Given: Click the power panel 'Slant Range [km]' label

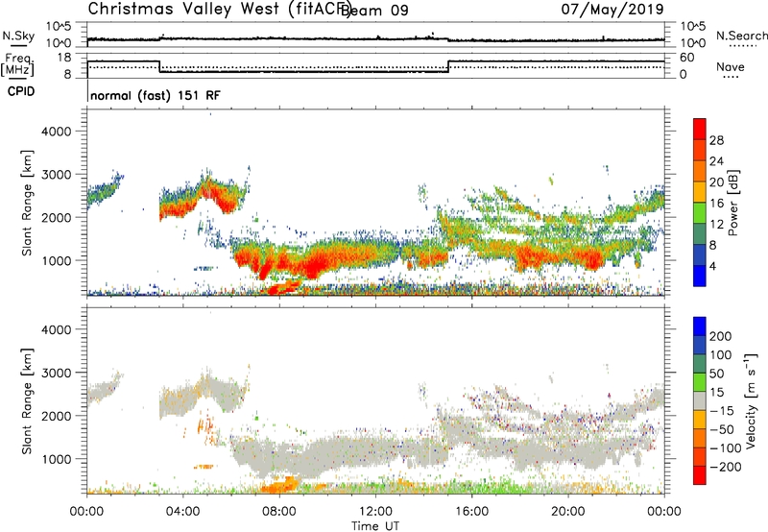Looking at the screenshot, I should tap(27, 203).
